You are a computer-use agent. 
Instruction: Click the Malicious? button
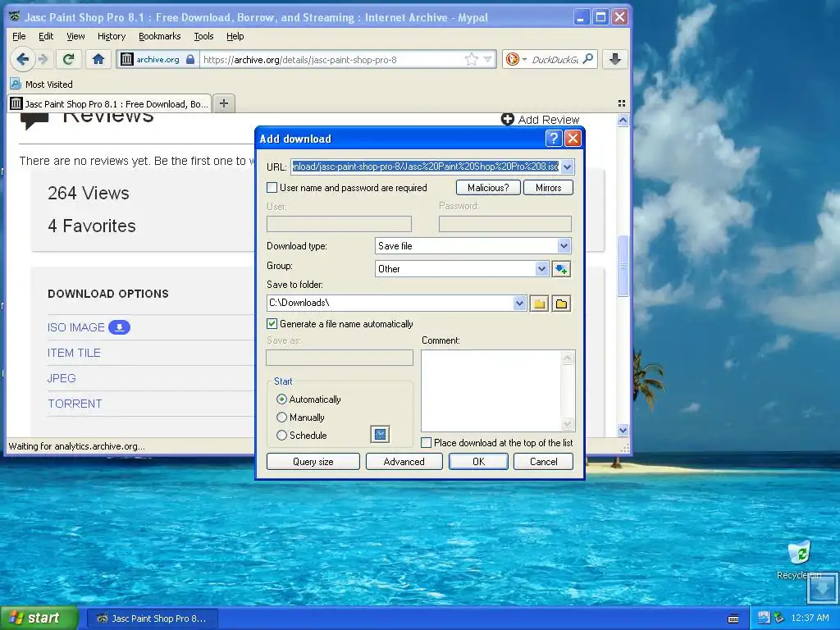[488, 188]
